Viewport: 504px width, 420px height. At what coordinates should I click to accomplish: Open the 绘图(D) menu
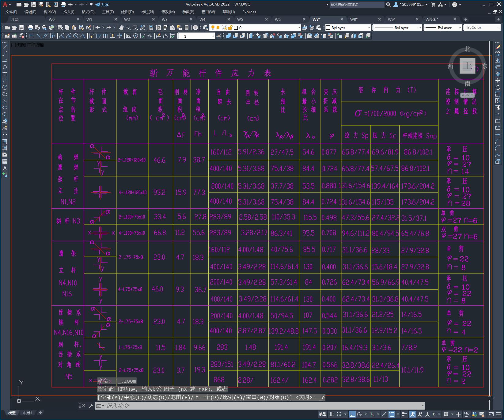tap(127, 12)
